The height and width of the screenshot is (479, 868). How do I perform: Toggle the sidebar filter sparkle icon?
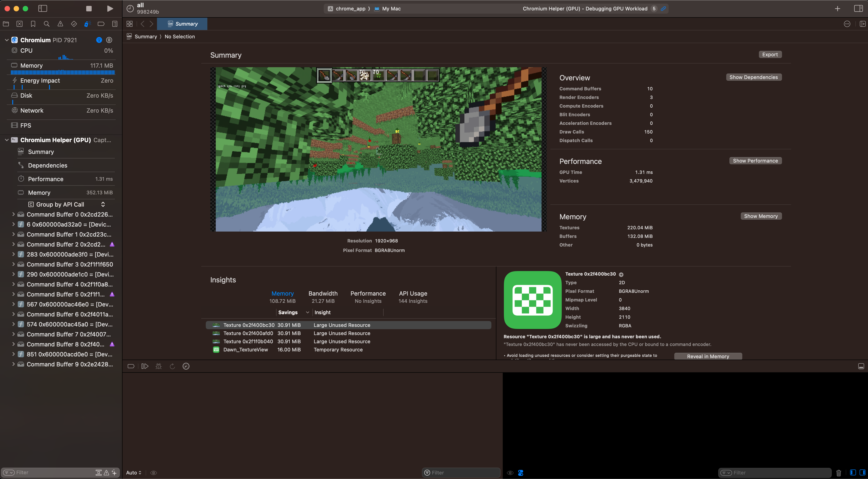[x=114, y=473]
